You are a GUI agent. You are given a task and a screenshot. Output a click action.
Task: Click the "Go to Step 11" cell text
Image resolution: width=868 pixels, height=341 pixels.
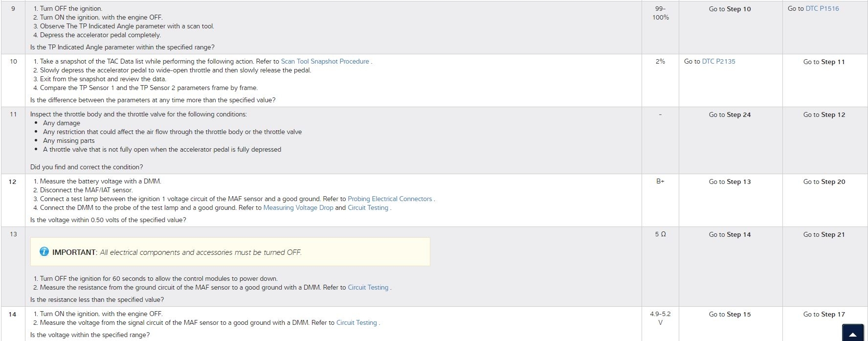(x=824, y=62)
